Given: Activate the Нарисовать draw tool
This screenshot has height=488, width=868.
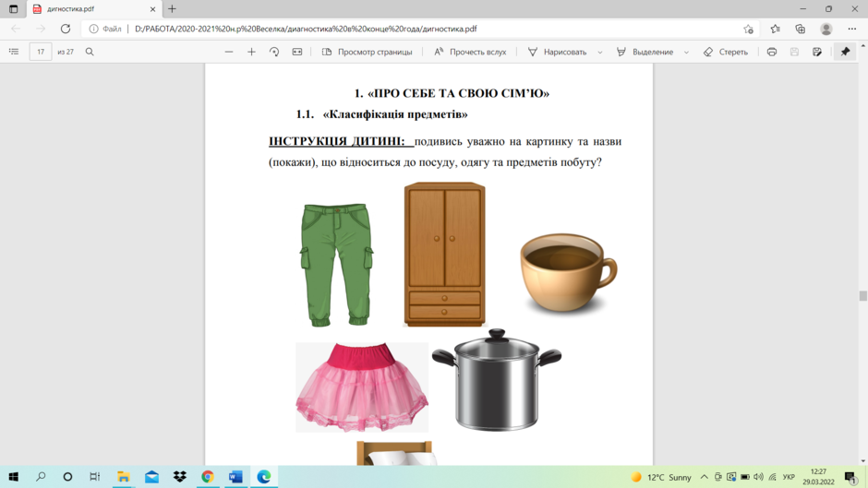Looking at the screenshot, I should [x=557, y=52].
